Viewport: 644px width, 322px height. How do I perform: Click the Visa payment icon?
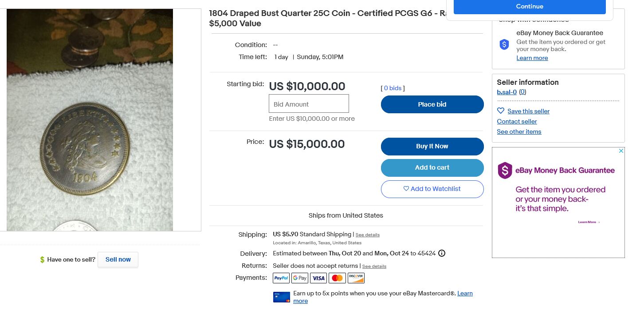pos(318,278)
